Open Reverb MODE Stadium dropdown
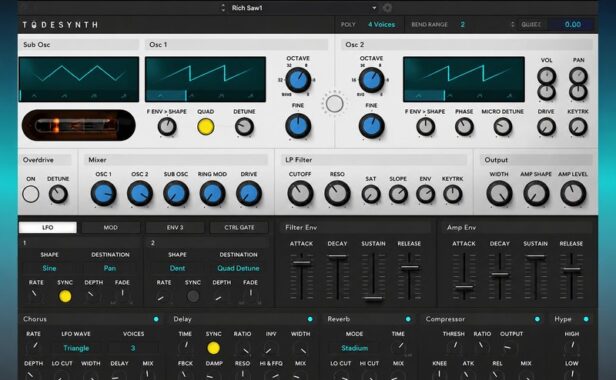 (354, 348)
